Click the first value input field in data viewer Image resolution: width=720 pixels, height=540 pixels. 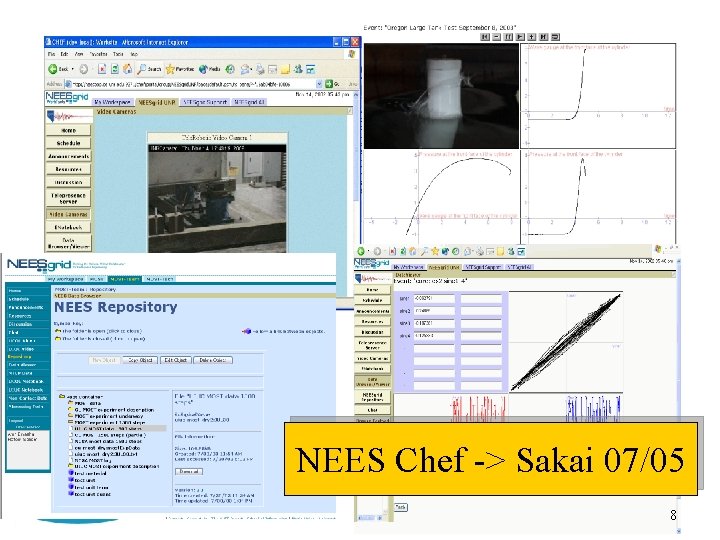click(x=434, y=298)
